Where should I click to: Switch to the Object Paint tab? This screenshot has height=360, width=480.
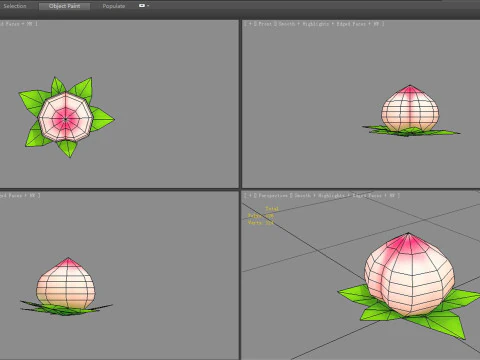[64, 6]
